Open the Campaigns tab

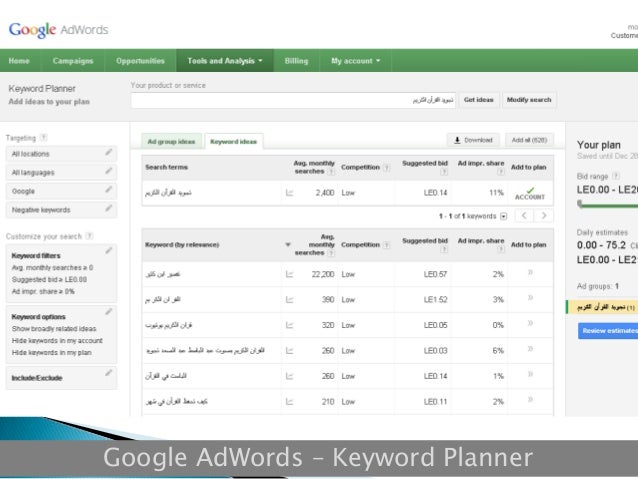(73, 61)
